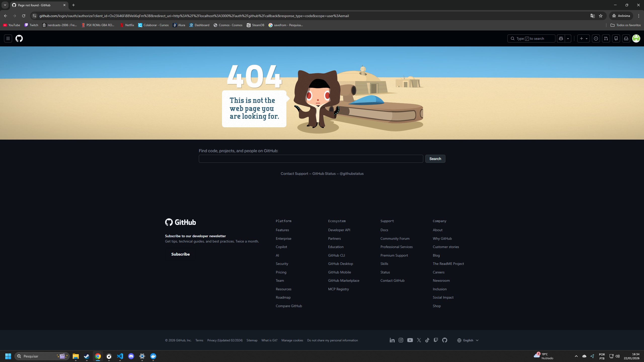
Task: Open GitHub issues via the header issue icon
Action: (596, 38)
